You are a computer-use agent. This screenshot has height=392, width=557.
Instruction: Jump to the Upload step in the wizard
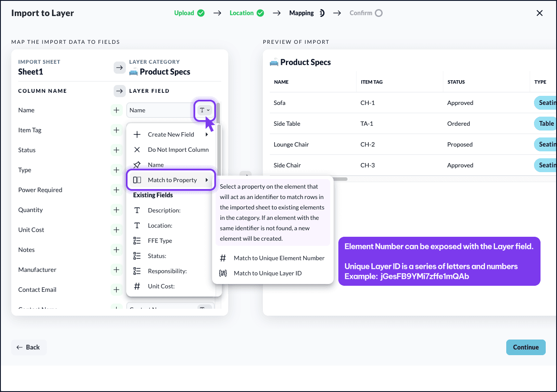190,13
